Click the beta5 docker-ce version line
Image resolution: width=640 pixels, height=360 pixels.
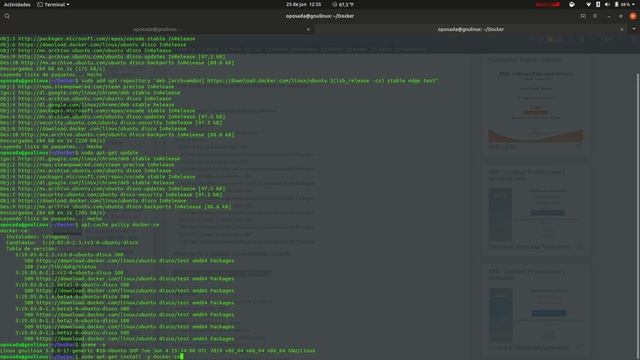pyautogui.click(x=72, y=285)
